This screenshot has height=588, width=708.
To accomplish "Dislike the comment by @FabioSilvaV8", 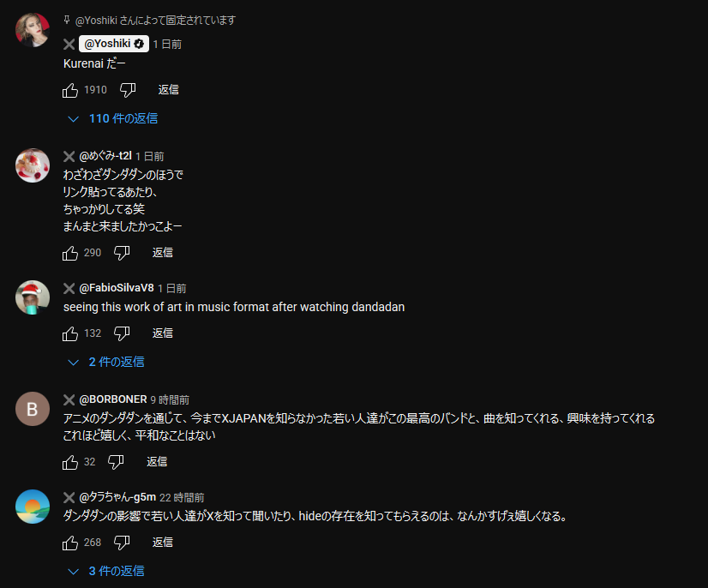I will [122, 333].
